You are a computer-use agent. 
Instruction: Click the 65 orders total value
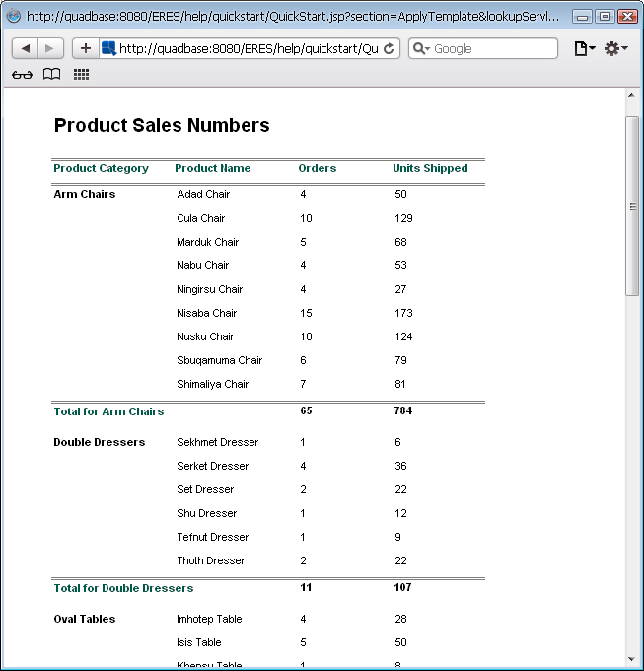306,410
